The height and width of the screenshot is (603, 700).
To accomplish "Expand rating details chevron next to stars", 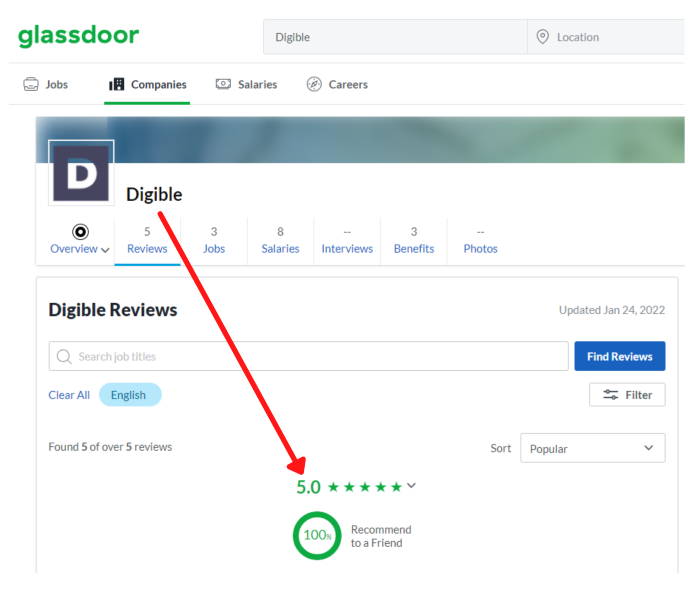I will tap(411, 485).
